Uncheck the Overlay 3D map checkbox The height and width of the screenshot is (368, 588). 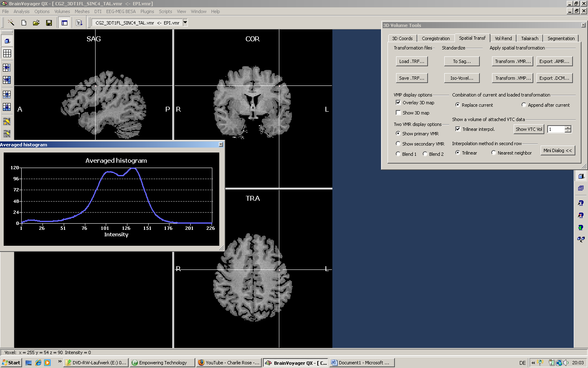(398, 103)
